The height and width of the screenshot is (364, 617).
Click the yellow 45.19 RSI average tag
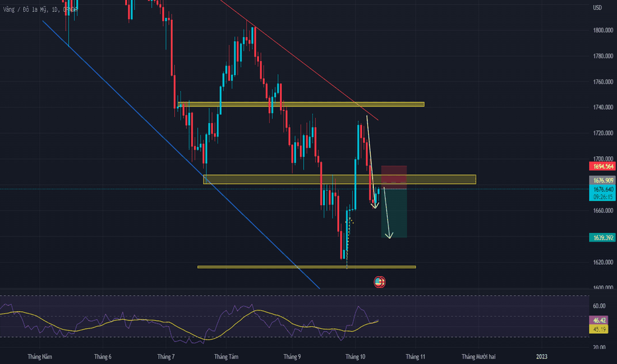599,330
